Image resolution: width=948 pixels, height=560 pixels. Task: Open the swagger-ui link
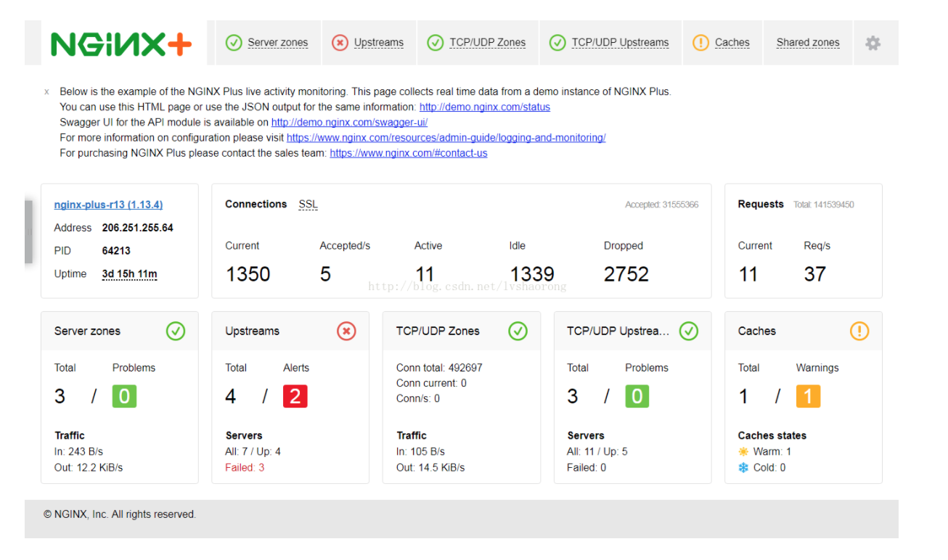click(349, 123)
